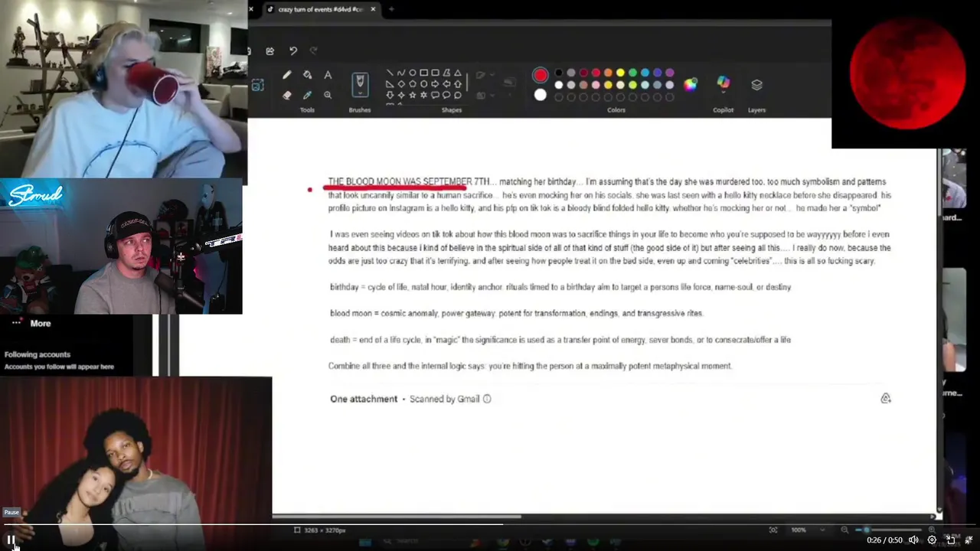Choose the Hexagon shape
This screenshot has width=980, height=551.
[x=423, y=83]
